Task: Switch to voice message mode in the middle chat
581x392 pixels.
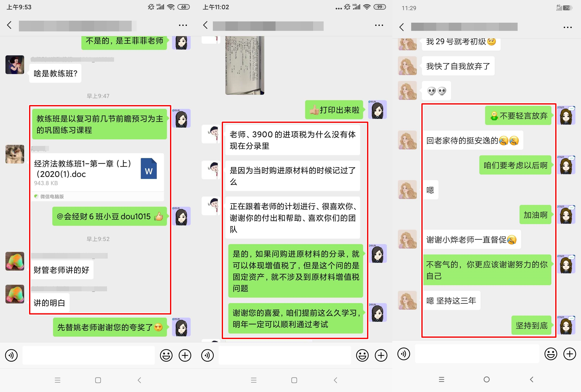Action: (x=207, y=355)
